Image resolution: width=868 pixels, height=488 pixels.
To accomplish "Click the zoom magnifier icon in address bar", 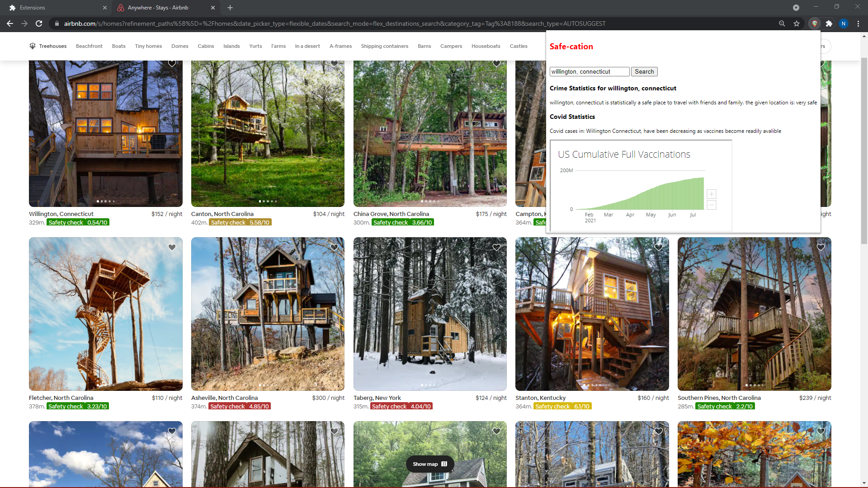I will [x=782, y=23].
